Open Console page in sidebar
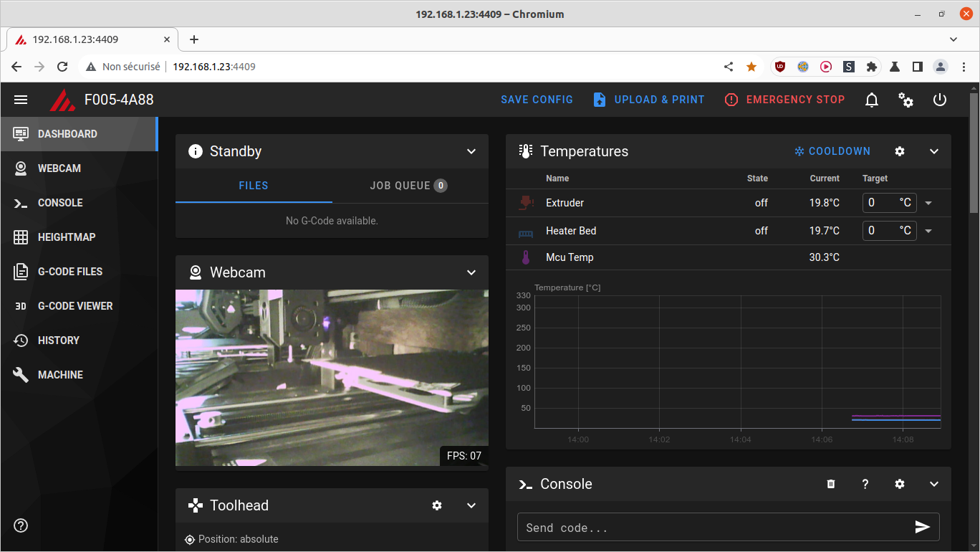This screenshot has height=552, width=980. click(79, 203)
